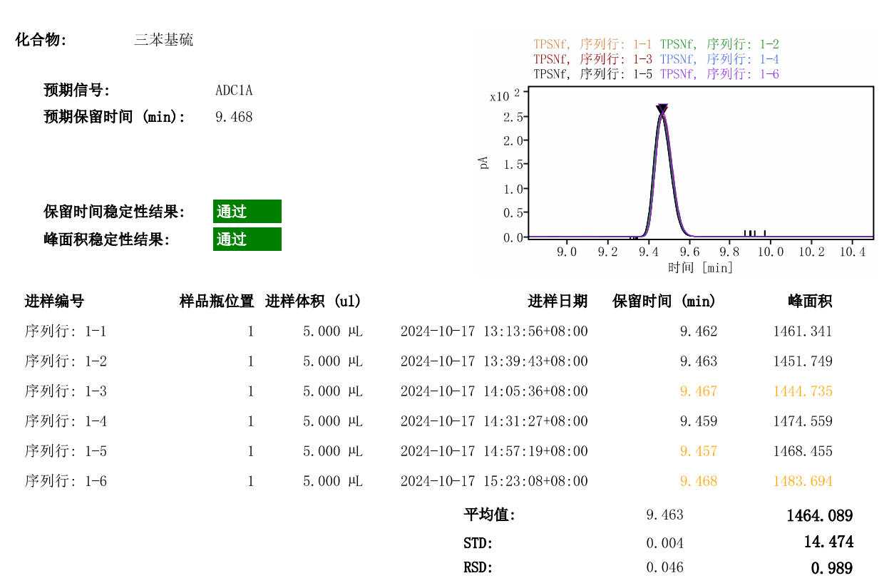Click injection date 2024-10-17 13:39:43+08:00
Image resolution: width=894 pixels, height=588 pixels.
(x=494, y=361)
